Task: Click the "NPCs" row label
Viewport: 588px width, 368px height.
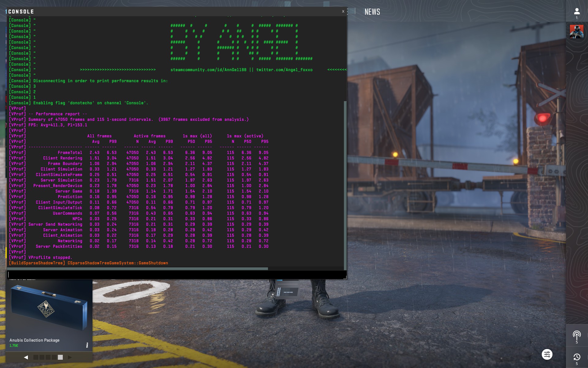Action: (77, 219)
